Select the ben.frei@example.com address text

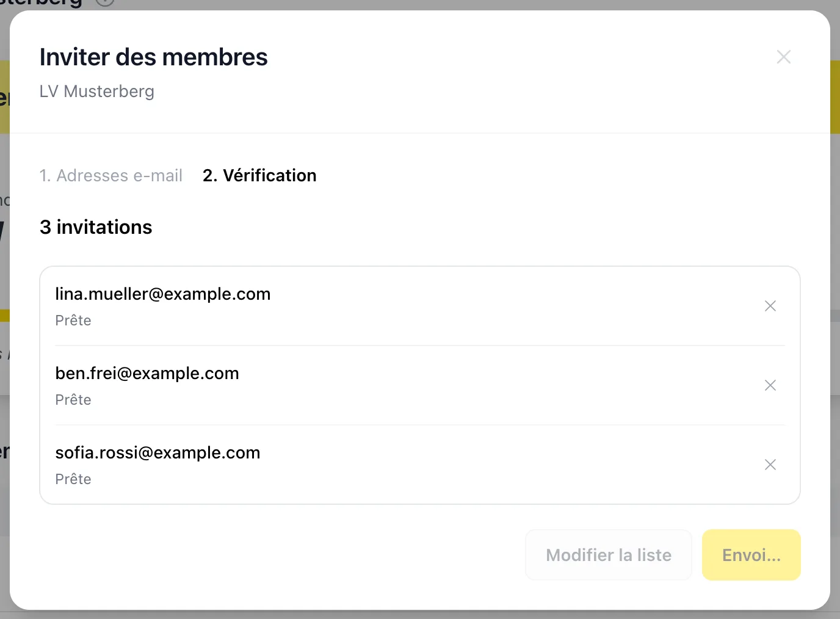pos(147,373)
